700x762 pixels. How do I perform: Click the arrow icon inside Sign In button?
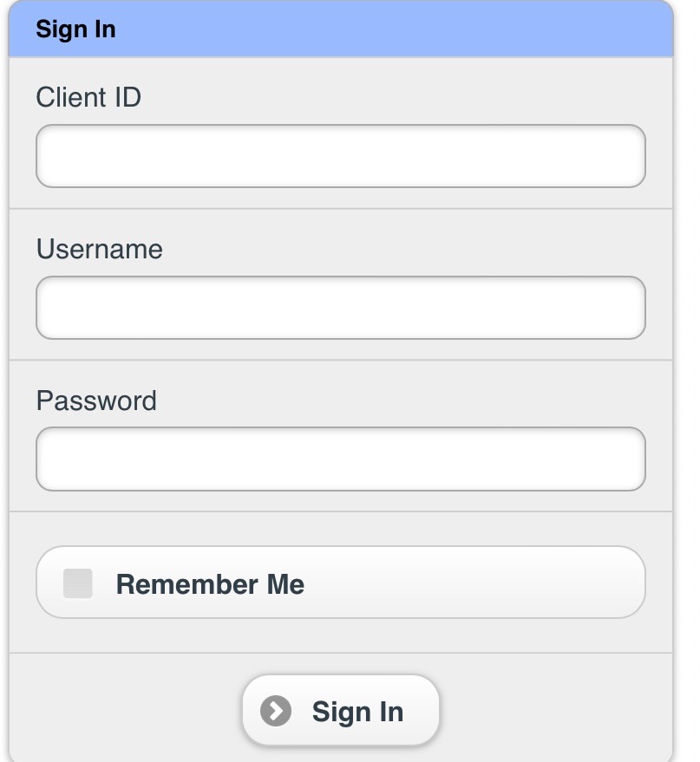click(276, 711)
